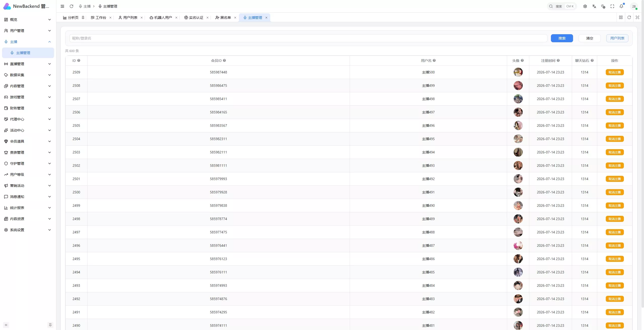The width and height of the screenshot is (644, 330).
Task: Click the pin icon on 分析页 tab
Action: click(x=83, y=18)
